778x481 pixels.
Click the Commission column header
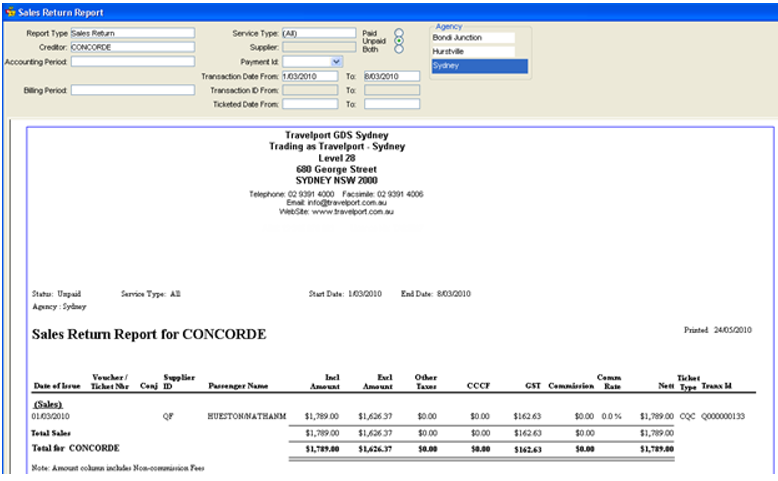click(571, 386)
